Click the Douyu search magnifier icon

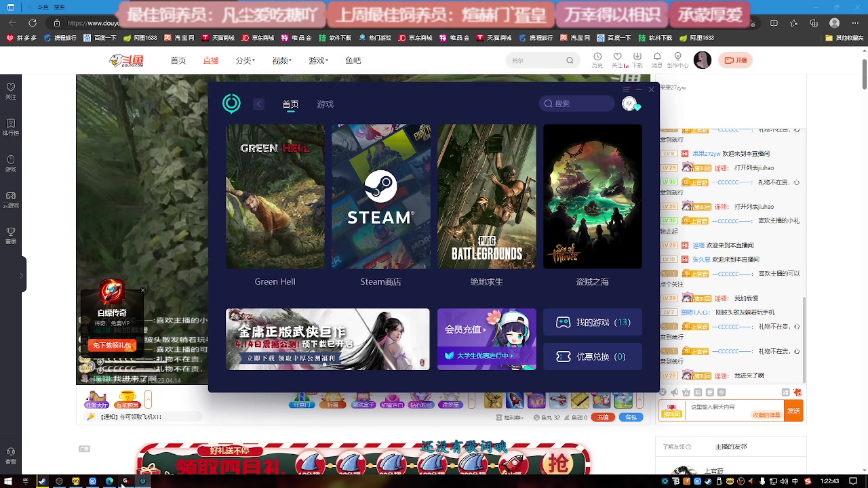tap(570, 60)
